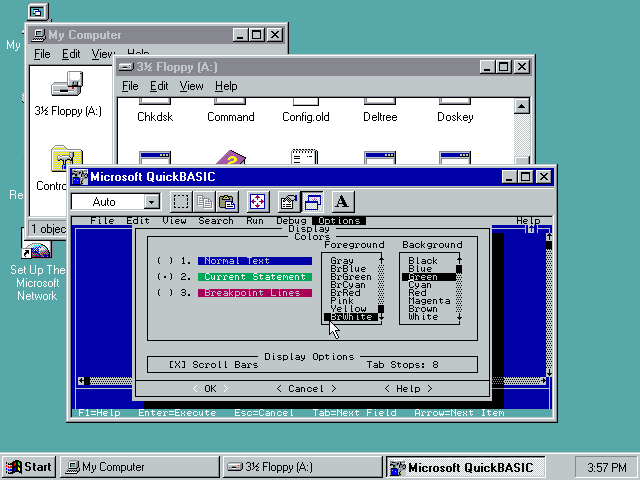Open the Properties toolbar icon in QuickBASIC

pos(289,202)
